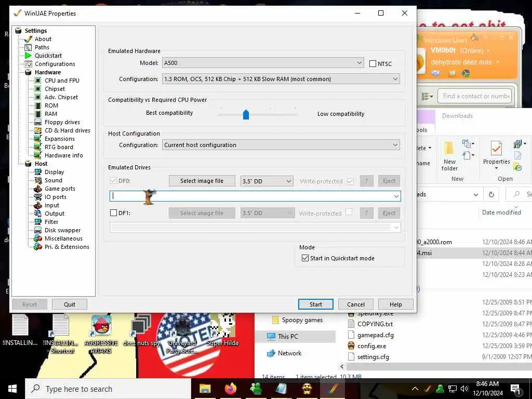Open Explorer address bar history dropdown
532x399 pixels.
476,195
